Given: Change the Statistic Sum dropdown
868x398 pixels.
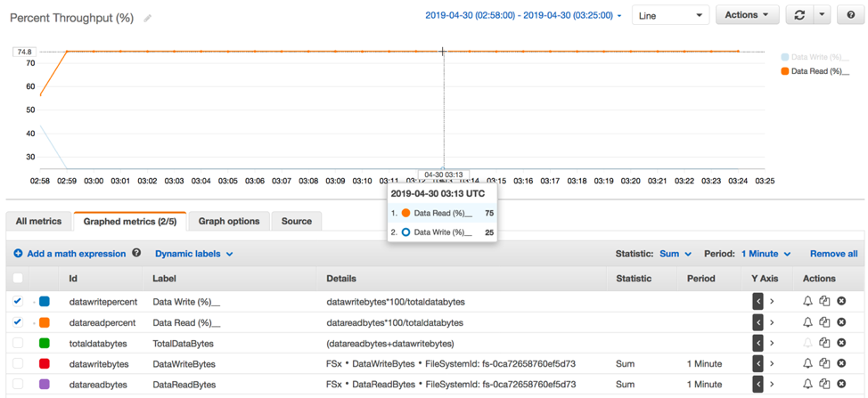Looking at the screenshot, I should click(x=676, y=254).
